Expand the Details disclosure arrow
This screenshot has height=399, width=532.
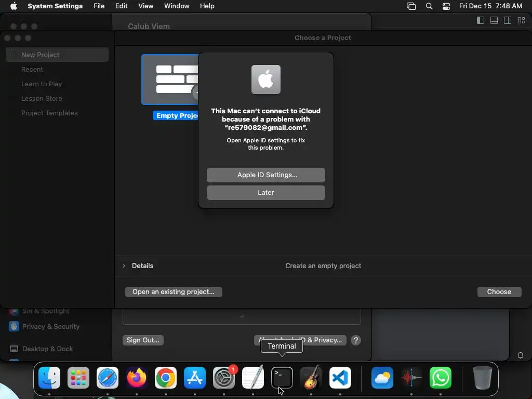124,265
